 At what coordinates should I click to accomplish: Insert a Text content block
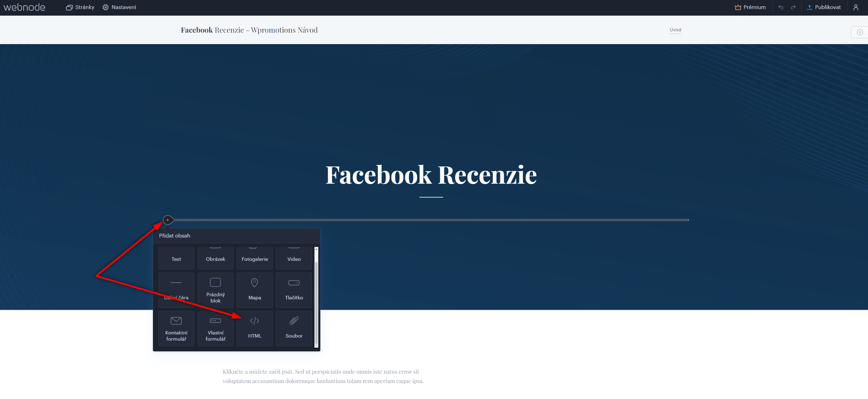pyautogui.click(x=176, y=258)
